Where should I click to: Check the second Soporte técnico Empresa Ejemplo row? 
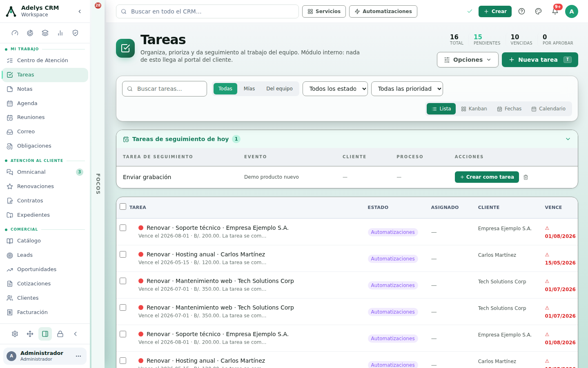coord(123,334)
